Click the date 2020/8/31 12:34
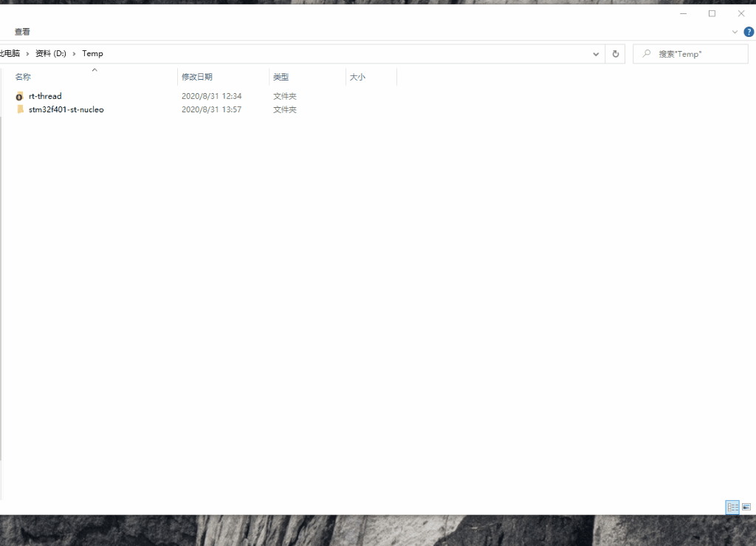 point(211,96)
